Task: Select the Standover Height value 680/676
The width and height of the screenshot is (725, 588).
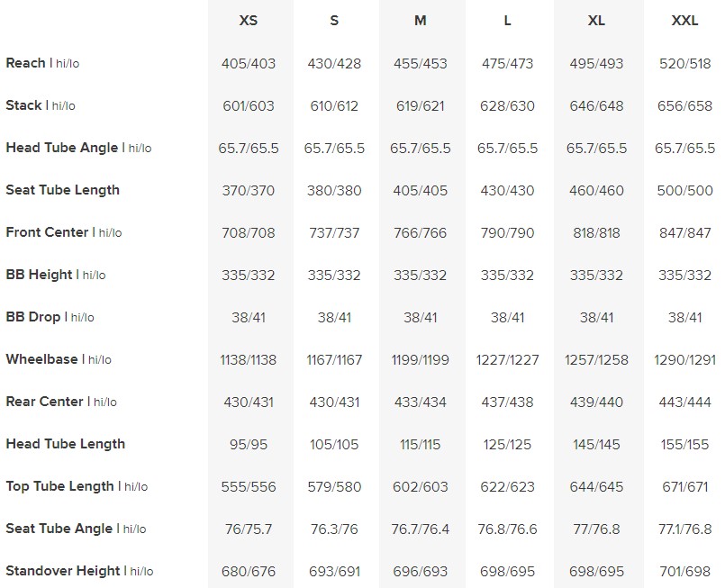Action: (249, 572)
